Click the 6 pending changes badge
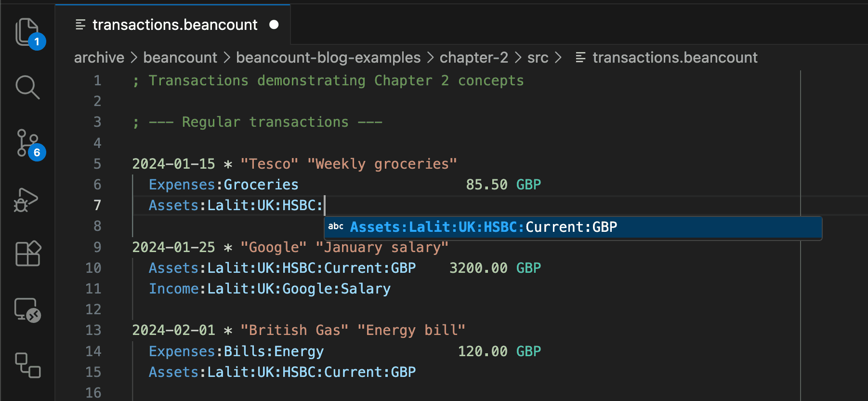The height and width of the screenshot is (401, 868). 36,153
